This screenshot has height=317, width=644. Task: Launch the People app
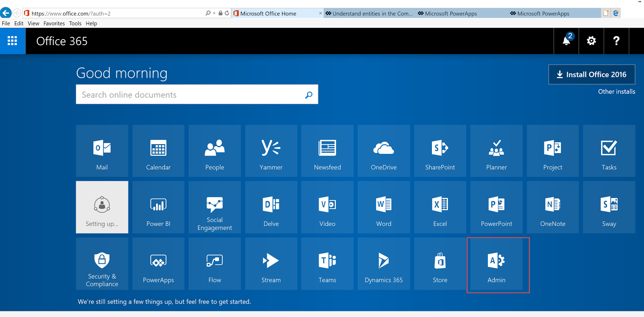coord(215,151)
